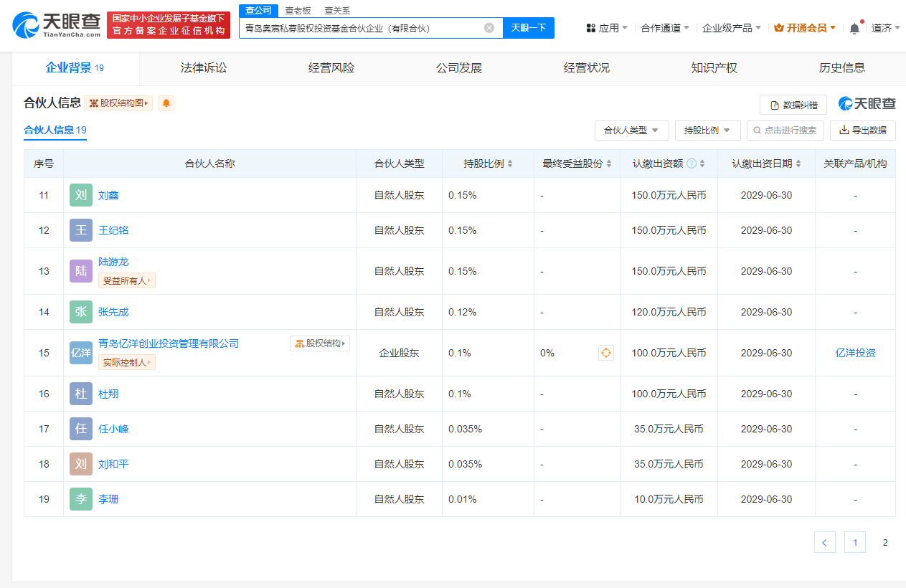Go to page 2 of partner list
Viewport: 906px width, 588px height.
pos(884,542)
